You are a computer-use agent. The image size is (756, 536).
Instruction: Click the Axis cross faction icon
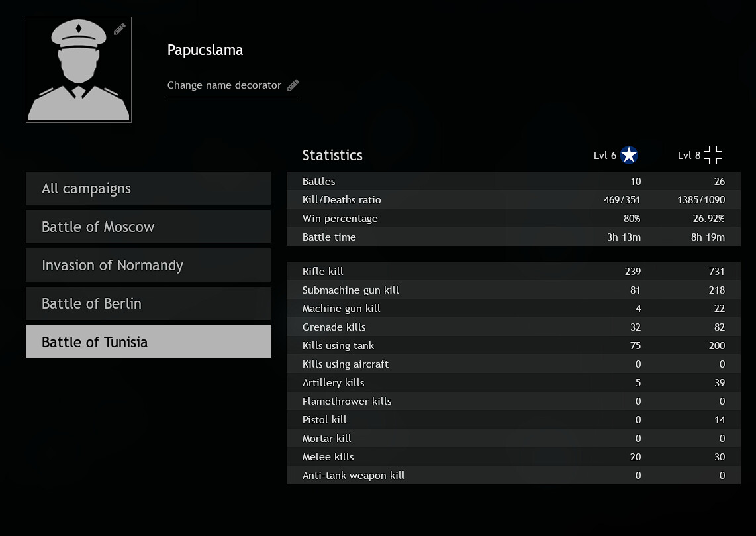pyautogui.click(x=712, y=155)
